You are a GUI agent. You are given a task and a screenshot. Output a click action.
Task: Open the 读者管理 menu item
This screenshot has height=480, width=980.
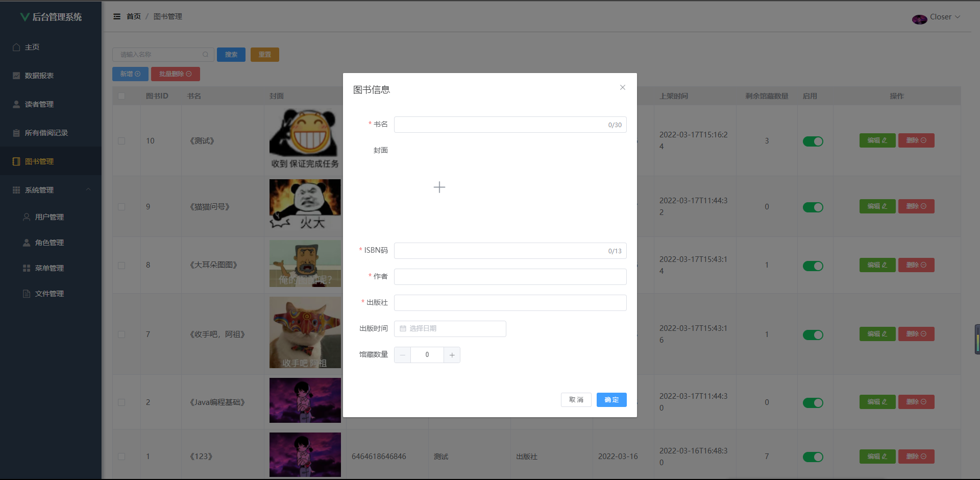pos(51,104)
